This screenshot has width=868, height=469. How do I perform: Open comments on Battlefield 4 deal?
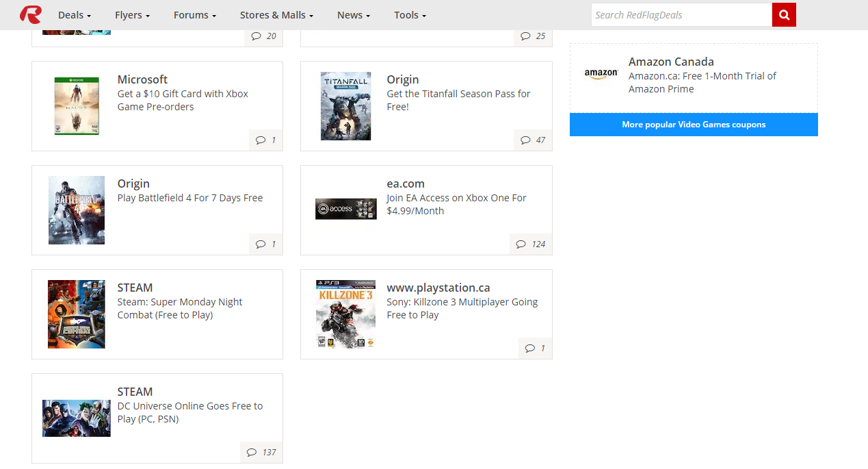coord(266,244)
